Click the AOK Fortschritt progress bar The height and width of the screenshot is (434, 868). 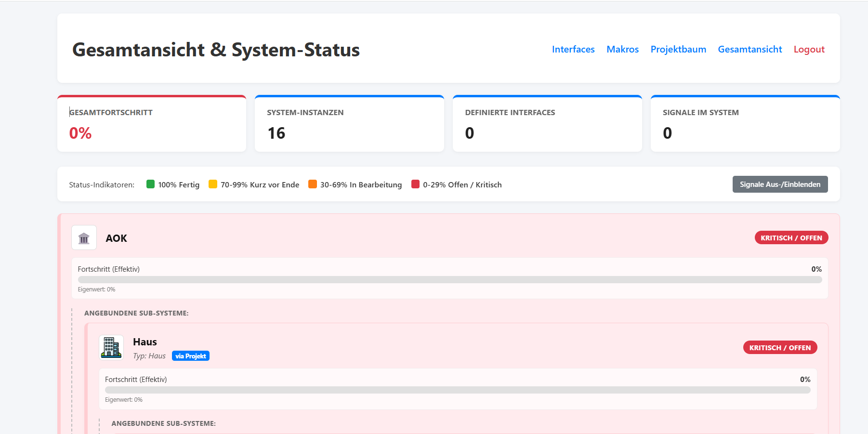click(450, 279)
